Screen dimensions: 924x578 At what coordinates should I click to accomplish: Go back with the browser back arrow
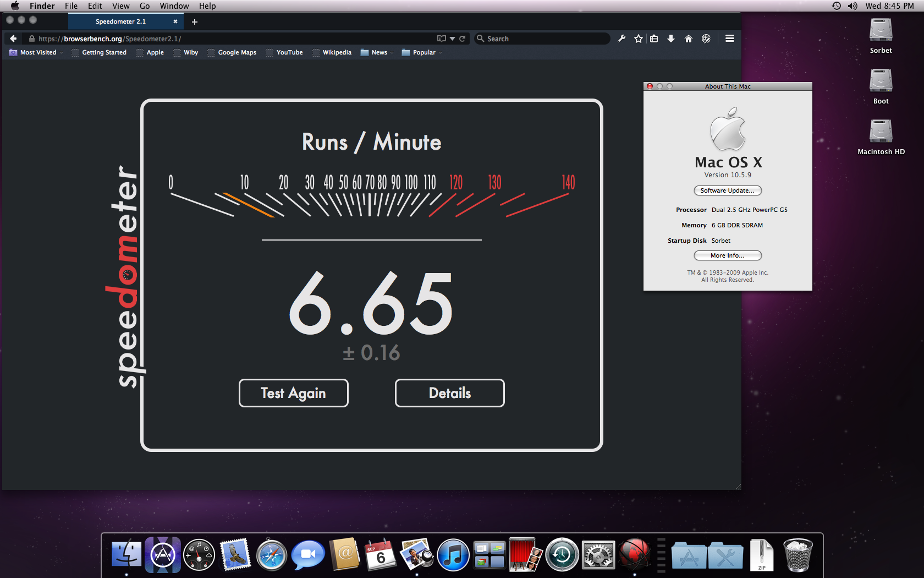(x=13, y=39)
